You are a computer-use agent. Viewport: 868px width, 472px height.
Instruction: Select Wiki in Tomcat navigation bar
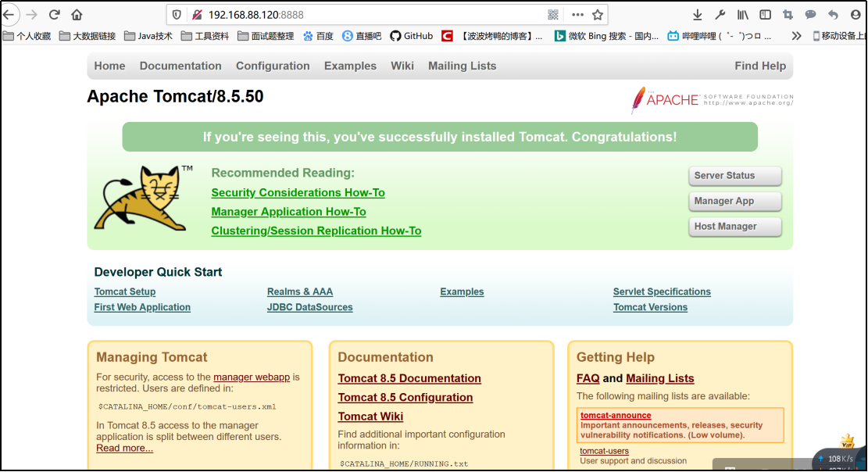click(x=402, y=66)
